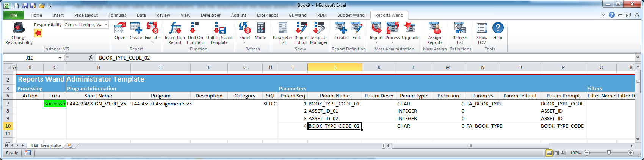Screen dimensions: 644x160
Task: Click the Excel Help question mark icon
Action: click(x=612, y=15)
